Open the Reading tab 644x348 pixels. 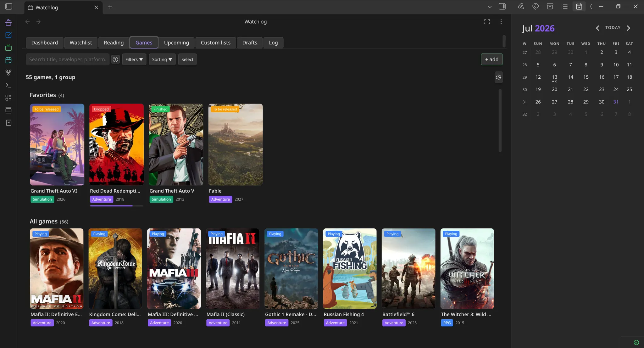(114, 43)
